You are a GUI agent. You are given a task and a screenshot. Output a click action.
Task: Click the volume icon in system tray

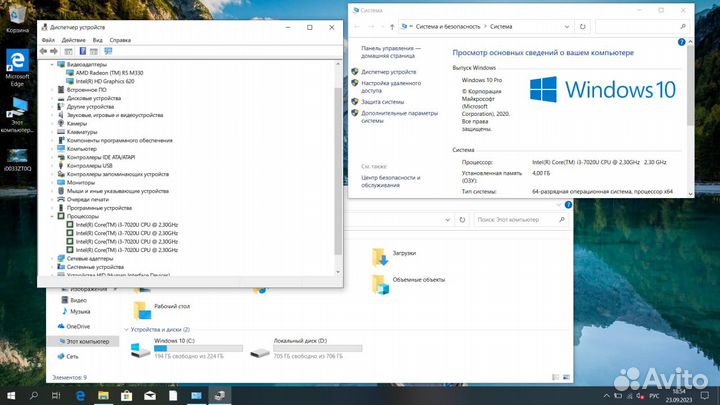640,396
